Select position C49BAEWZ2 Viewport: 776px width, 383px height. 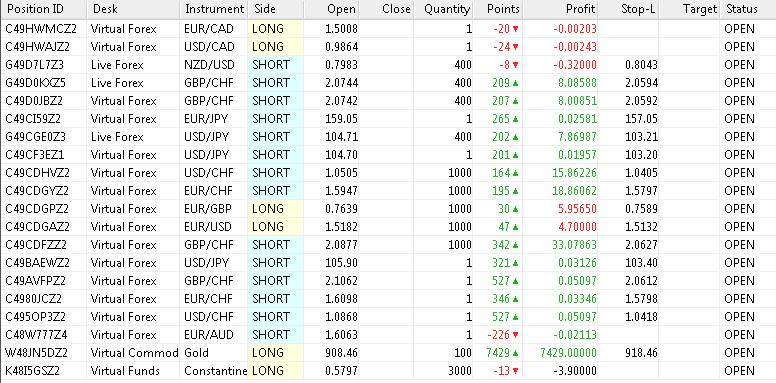pyautogui.click(x=38, y=263)
